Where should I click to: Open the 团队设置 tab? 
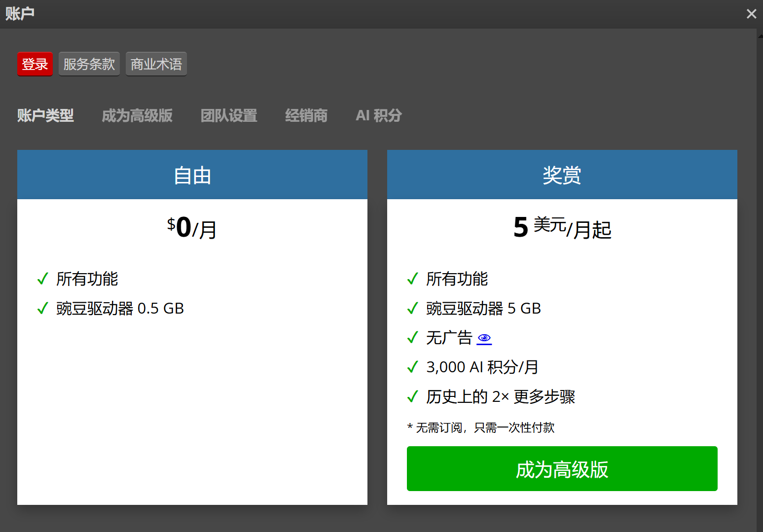tap(228, 115)
